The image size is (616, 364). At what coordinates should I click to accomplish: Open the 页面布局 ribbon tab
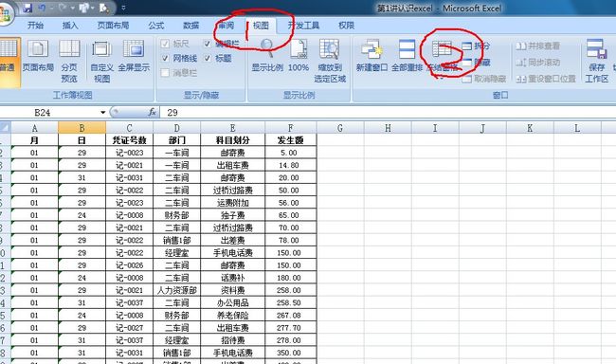click(x=113, y=26)
